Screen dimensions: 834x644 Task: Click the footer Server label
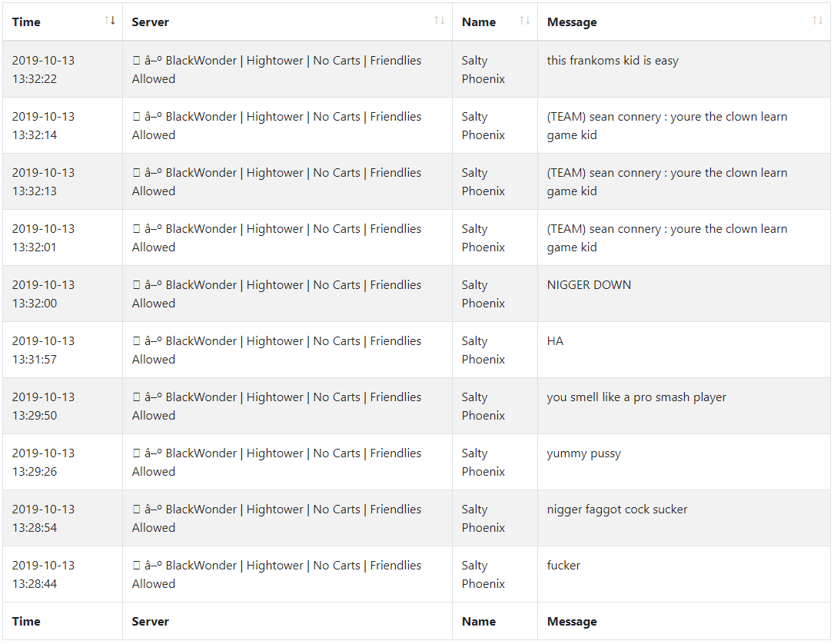(x=150, y=622)
